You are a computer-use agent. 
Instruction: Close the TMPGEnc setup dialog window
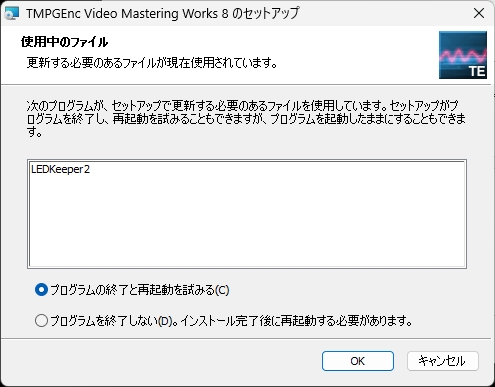479,13
